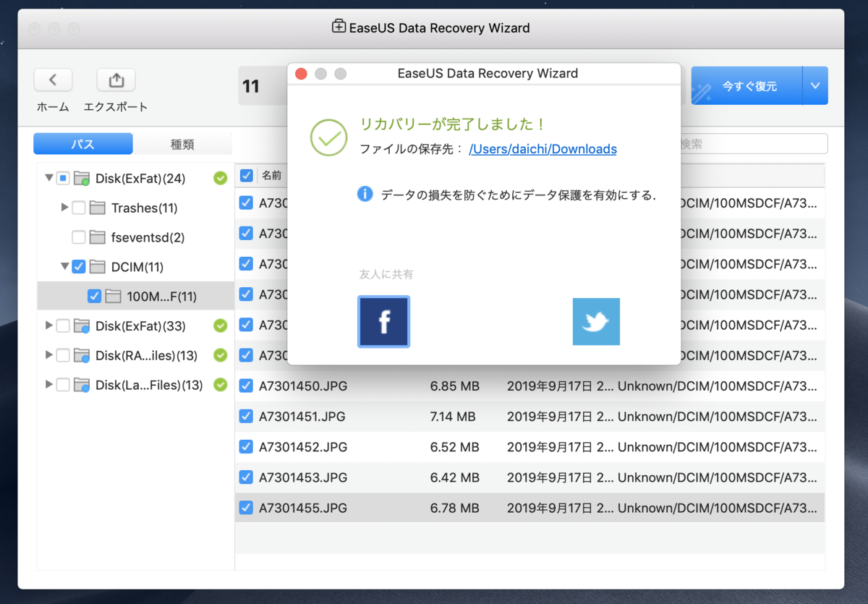
Task: Uncheck file A7301453.JPG
Action: click(x=246, y=477)
